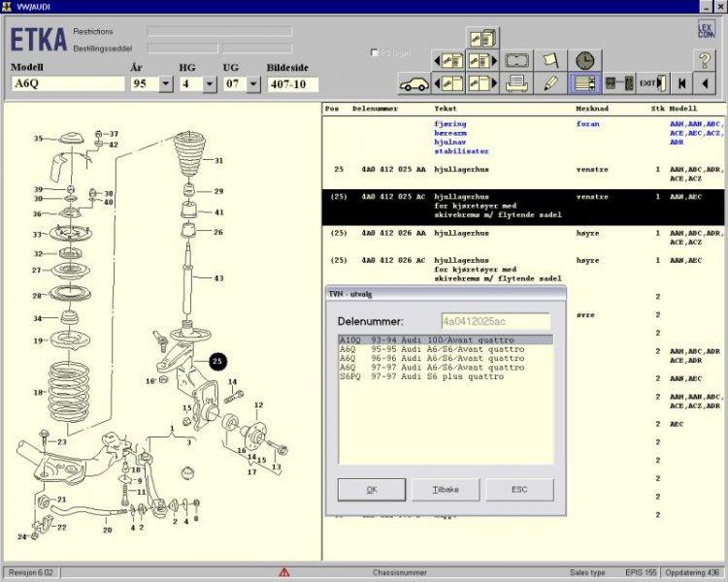Click the parts list view icon
The image size is (728, 582).
coord(583,83)
